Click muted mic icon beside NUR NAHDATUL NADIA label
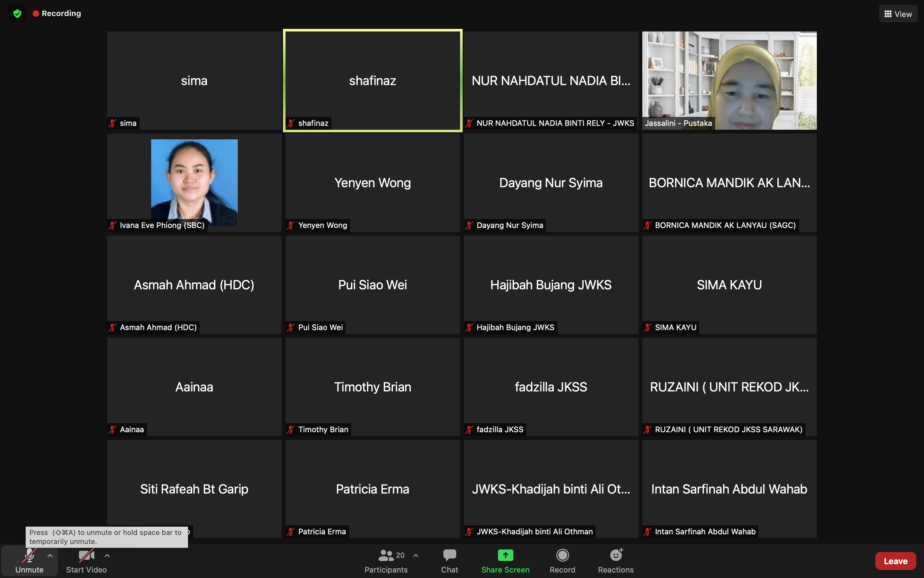The image size is (924, 578). [x=469, y=123]
